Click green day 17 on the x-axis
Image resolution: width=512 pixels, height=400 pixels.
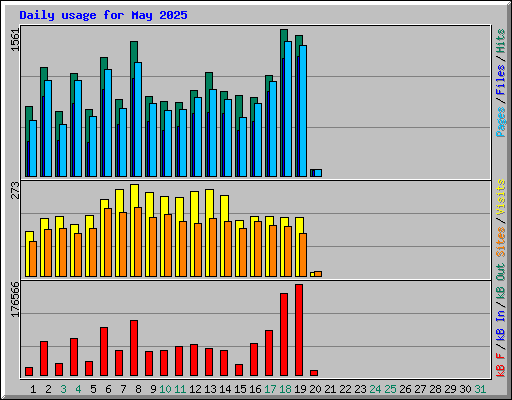(x=270, y=389)
